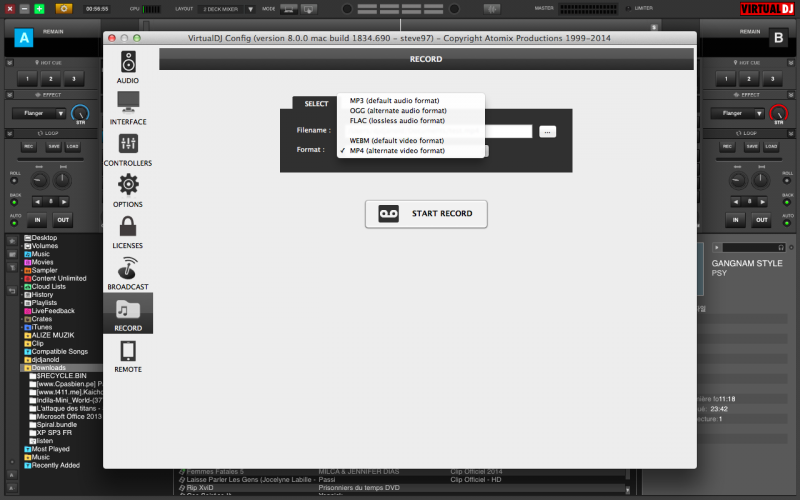
Task: Click the filename browse ellipsis button
Action: tap(547, 132)
